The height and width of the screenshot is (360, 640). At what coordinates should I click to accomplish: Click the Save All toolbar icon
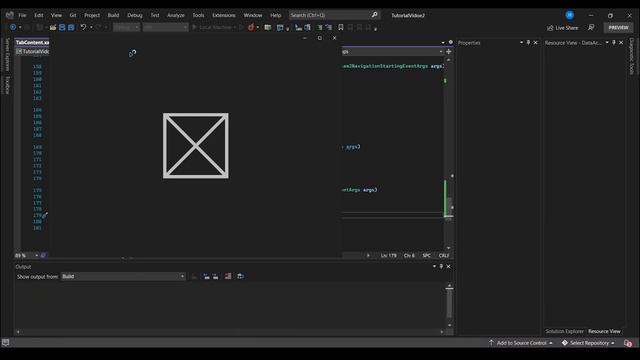point(71,27)
